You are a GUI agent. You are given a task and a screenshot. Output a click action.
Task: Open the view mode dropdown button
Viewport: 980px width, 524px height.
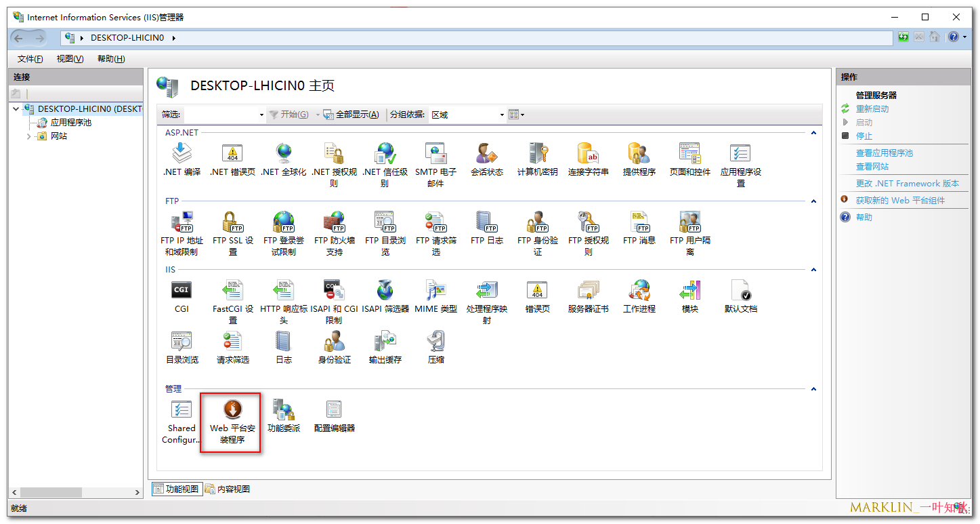tap(517, 115)
